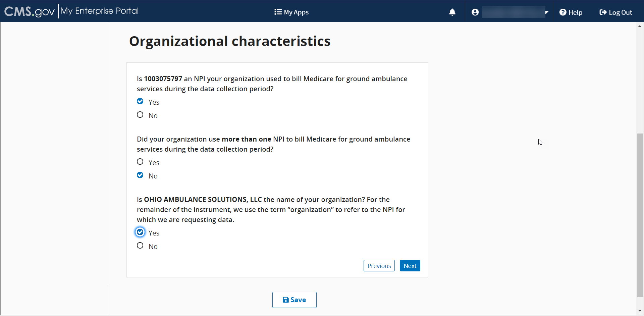644x316 pixels.
Task: Click the scroll down arrow
Action: pos(640,311)
